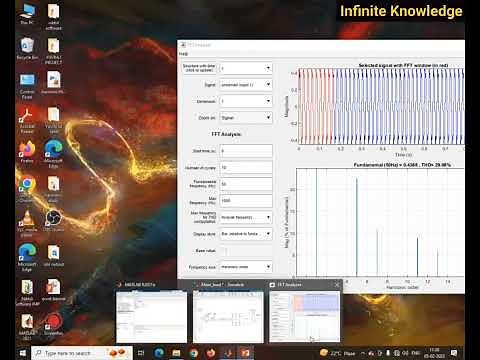The image size is (480, 360).
Task: Expand the Dimension dropdown
Action: coord(246,101)
